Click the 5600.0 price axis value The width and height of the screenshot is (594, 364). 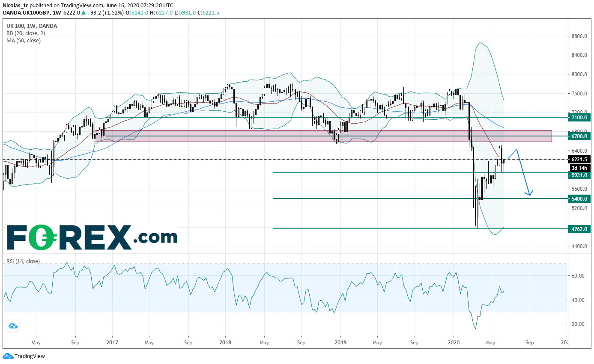click(x=580, y=189)
